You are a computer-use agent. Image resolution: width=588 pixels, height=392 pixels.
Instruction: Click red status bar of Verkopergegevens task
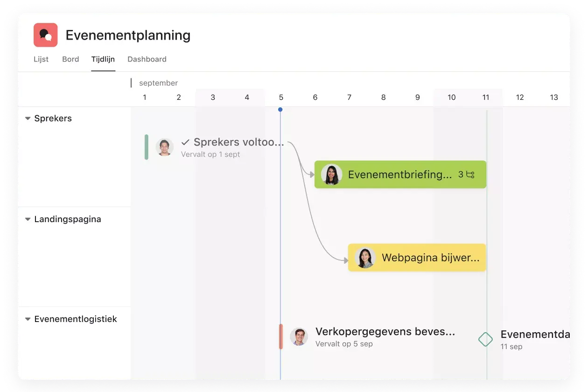point(281,336)
